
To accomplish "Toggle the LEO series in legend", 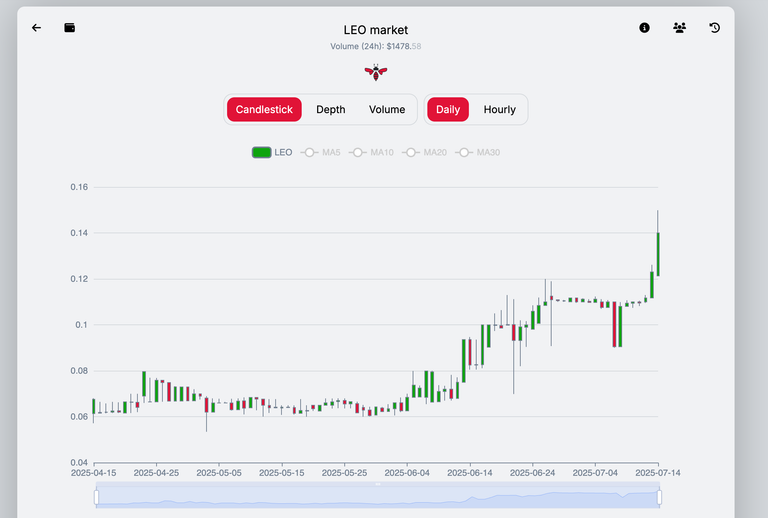I will (x=272, y=152).
